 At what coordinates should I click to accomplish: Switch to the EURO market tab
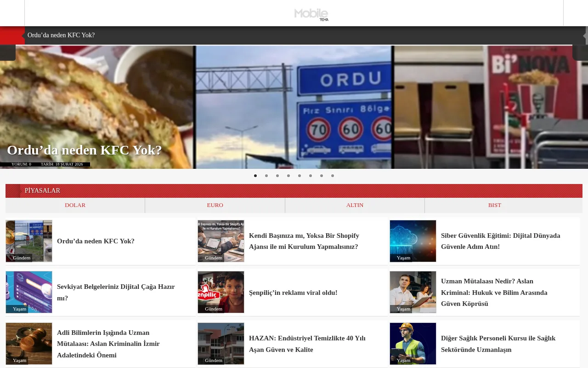[215, 205]
